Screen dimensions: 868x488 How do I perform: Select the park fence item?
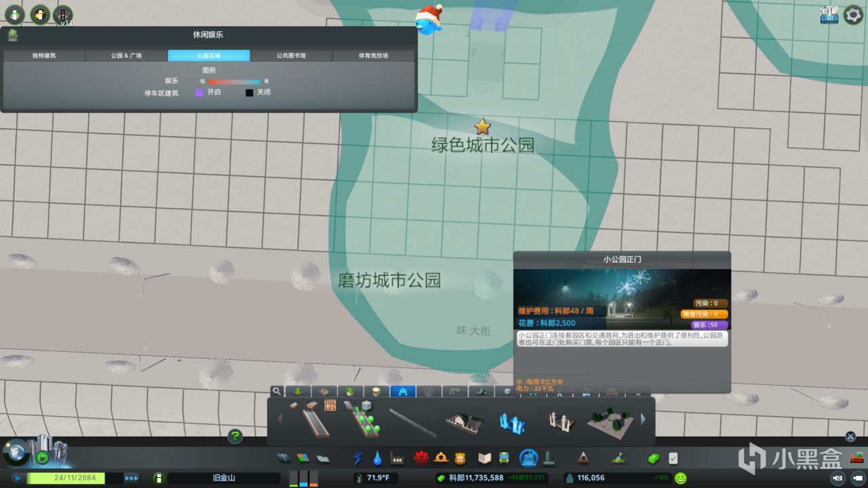pyautogui.click(x=413, y=423)
